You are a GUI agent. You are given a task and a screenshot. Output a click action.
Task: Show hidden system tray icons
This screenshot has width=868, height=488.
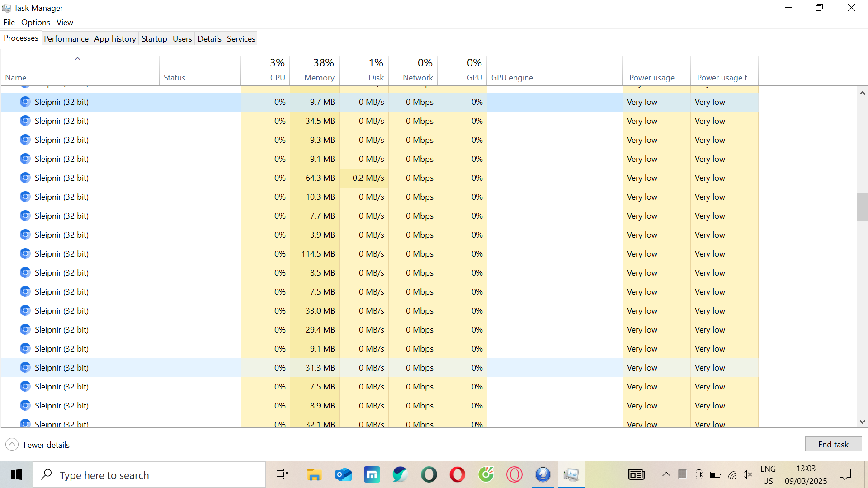point(666,474)
